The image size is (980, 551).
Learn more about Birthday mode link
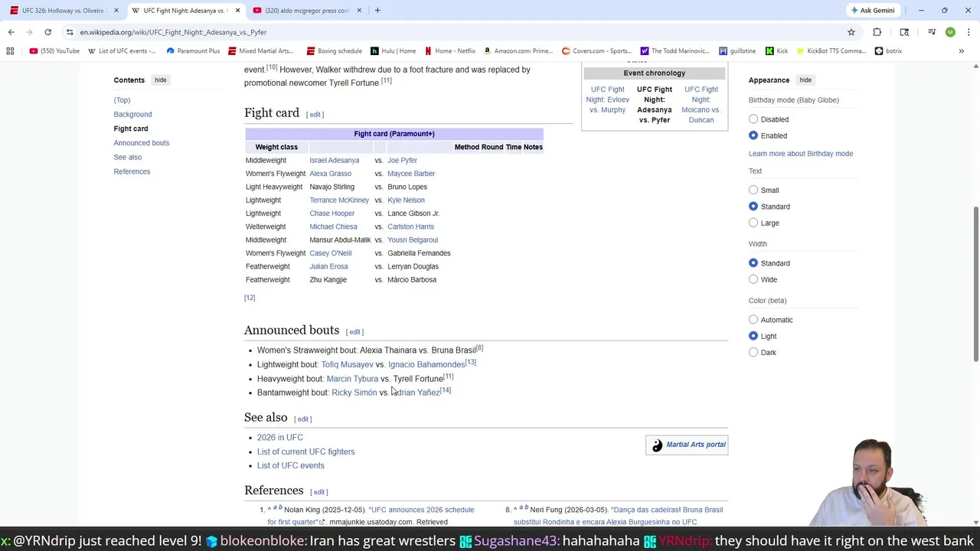pos(801,154)
